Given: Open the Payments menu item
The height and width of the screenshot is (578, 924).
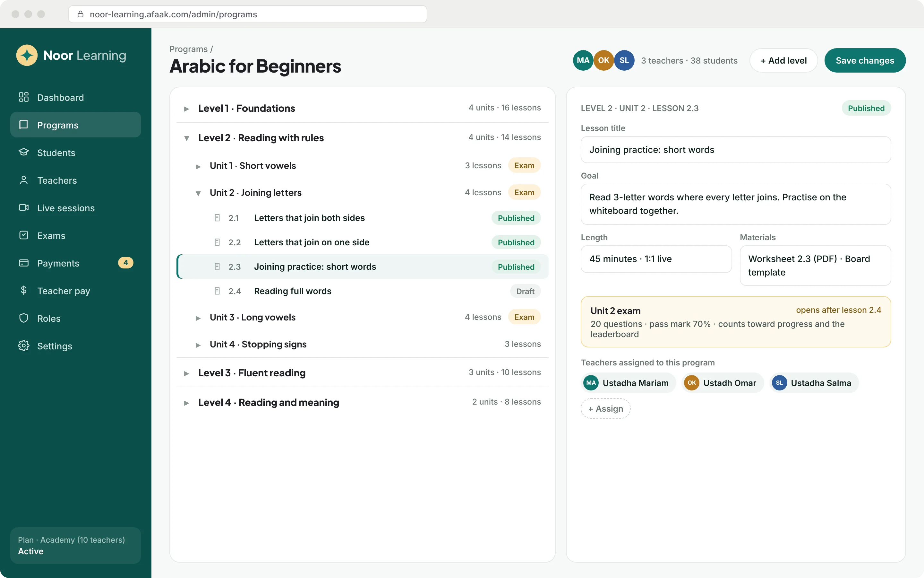Looking at the screenshot, I should coord(76,263).
